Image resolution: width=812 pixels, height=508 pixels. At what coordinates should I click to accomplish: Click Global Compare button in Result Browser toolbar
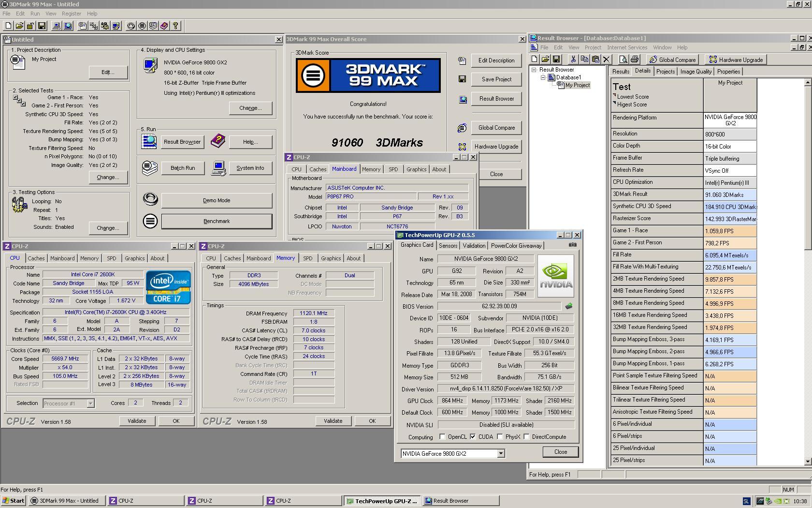(x=673, y=60)
